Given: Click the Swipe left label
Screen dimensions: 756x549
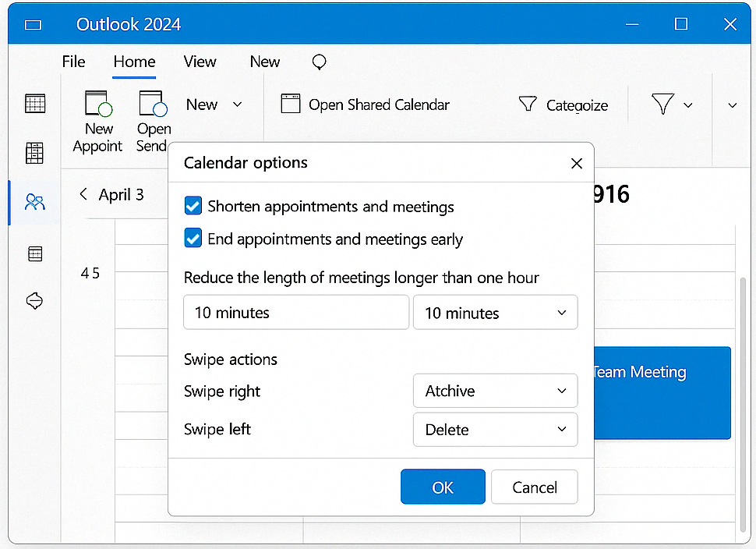Looking at the screenshot, I should click(x=217, y=429).
